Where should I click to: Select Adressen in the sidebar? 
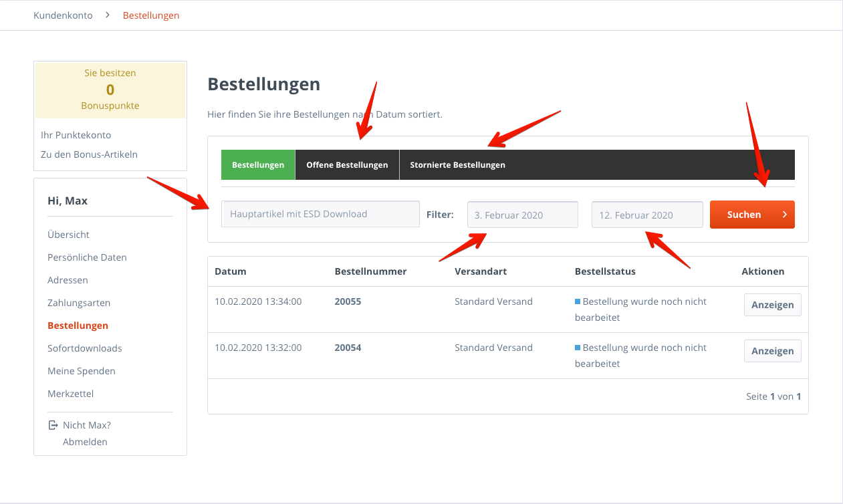tap(68, 280)
